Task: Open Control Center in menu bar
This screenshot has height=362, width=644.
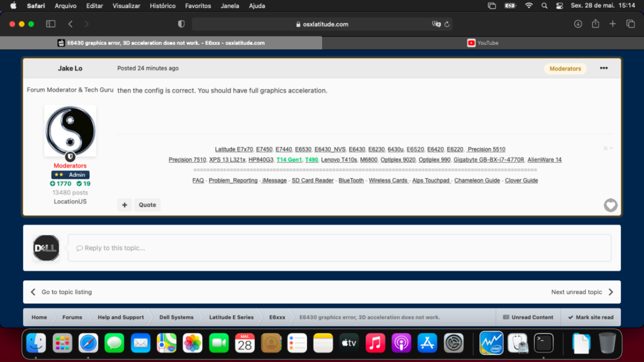Action: 559,6
